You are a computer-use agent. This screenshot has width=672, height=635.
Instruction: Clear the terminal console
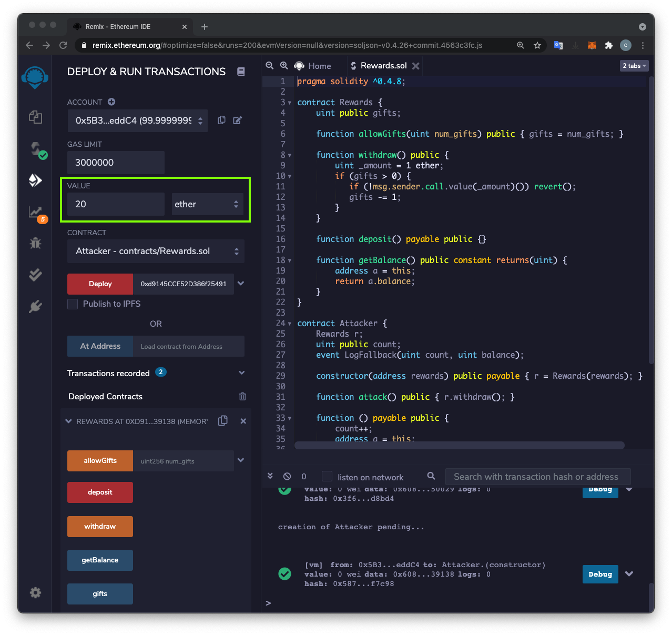click(x=287, y=476)
